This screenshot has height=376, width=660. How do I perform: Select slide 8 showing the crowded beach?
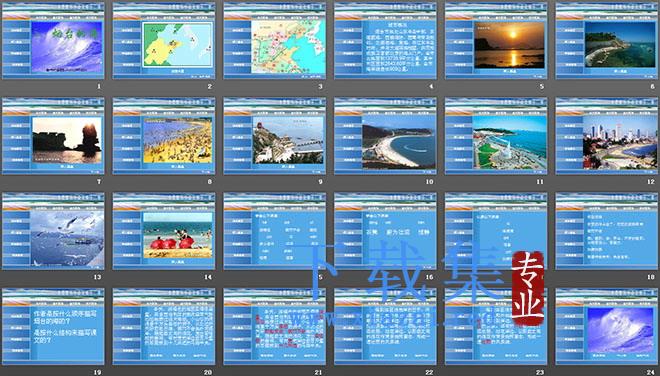tap(164, 136)
